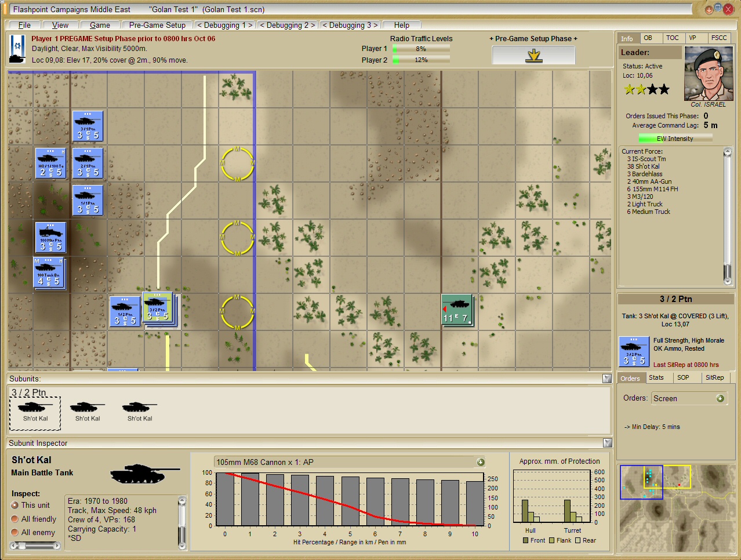Select This unit inspect option
The image size is (741, 560).
pos(15,505)
